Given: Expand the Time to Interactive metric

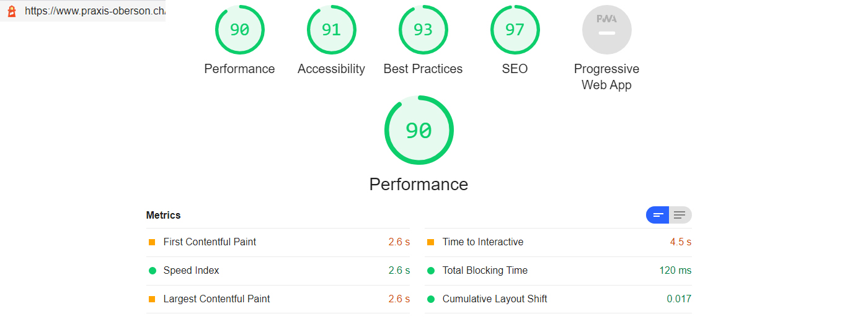Looking at the screenshot, I should pyautogui.click(x=482, y=242).
